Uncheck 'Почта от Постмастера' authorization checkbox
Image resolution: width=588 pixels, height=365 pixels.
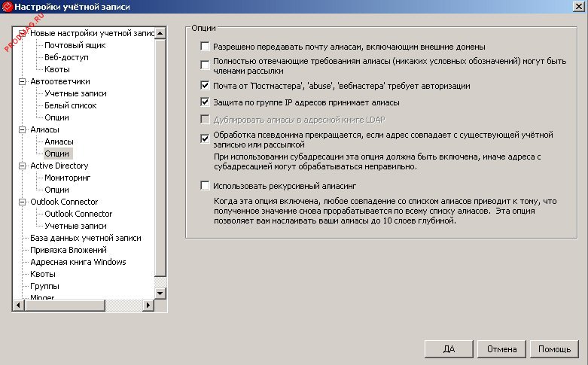205,86
